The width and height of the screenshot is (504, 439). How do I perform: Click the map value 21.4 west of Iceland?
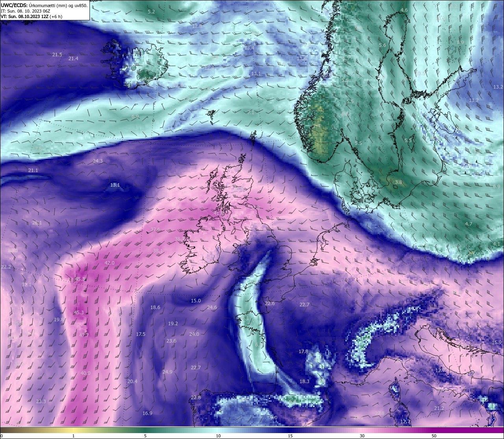click(73, 58)
